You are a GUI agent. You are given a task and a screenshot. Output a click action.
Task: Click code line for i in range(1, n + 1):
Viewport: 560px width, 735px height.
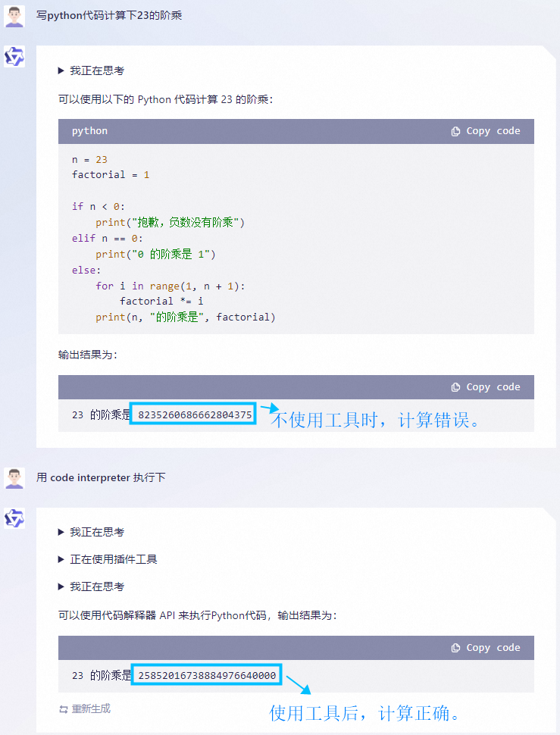pyautogui.click(x=170, y=286)
